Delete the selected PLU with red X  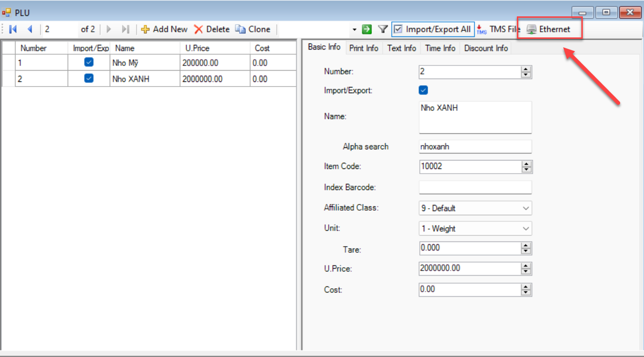(x=199, y=29)
